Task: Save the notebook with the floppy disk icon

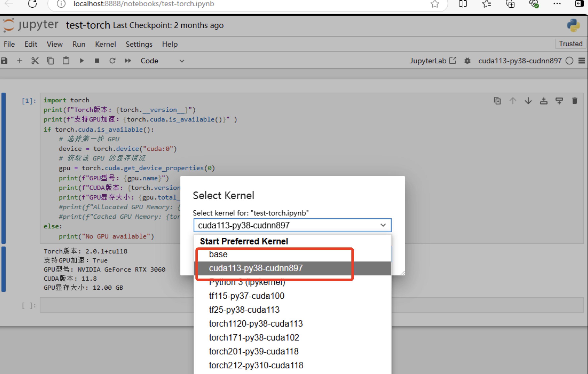Action: 4,61
